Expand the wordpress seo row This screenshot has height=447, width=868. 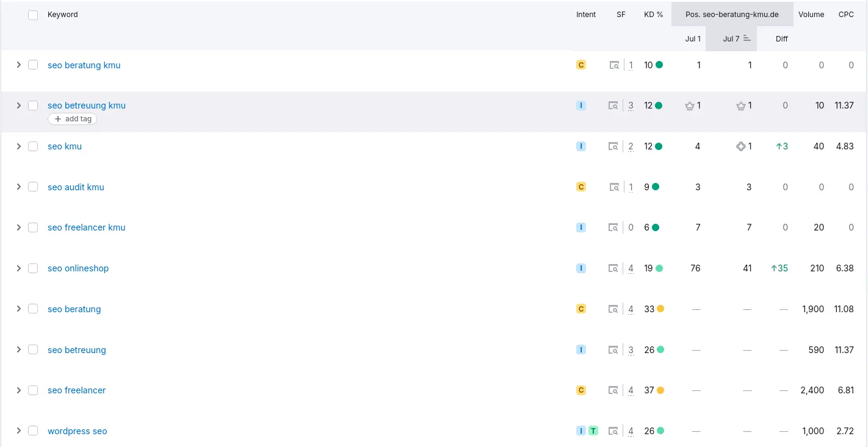click(x=18, y=431)
